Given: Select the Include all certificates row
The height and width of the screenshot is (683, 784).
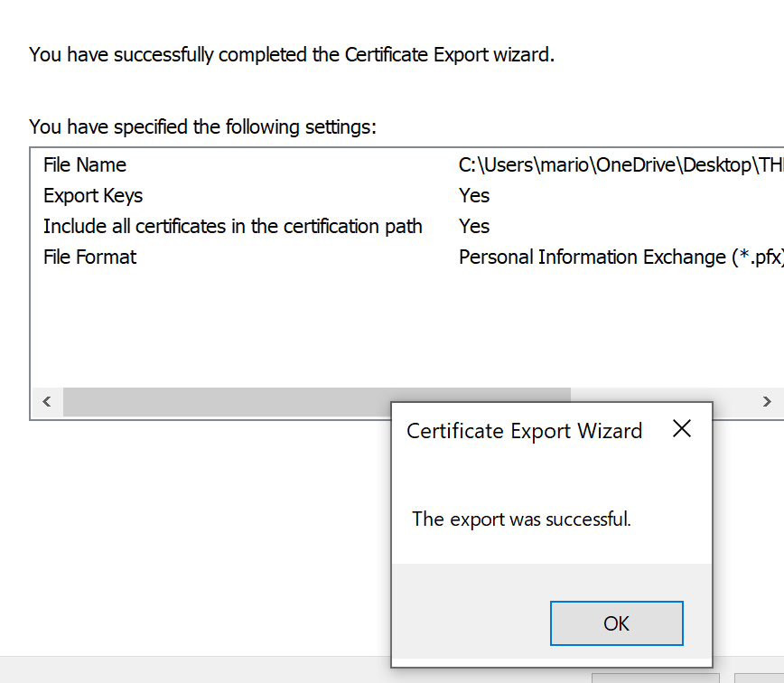Looking at the screenshot, I should click(x=232, y=227).
